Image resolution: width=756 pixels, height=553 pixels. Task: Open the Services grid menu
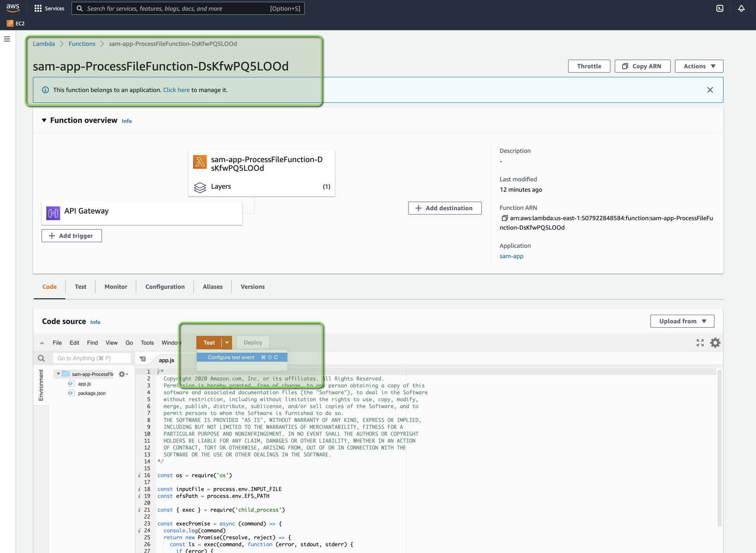[x=49, y=8]
